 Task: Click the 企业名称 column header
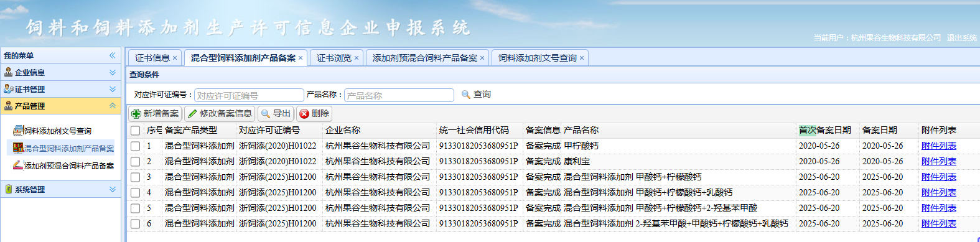380,131
